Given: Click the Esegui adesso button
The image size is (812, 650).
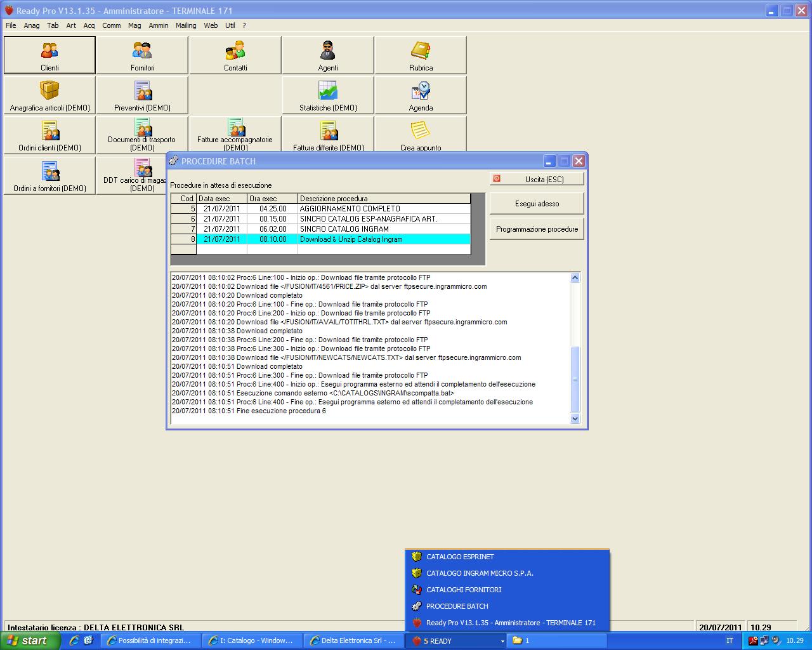Looking at the screenshot, I should 537,204.
